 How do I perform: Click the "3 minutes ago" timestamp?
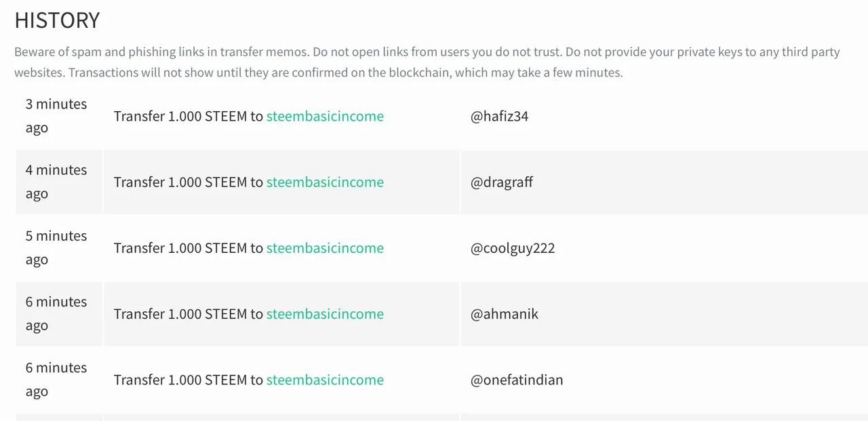[x=56, y=116]
